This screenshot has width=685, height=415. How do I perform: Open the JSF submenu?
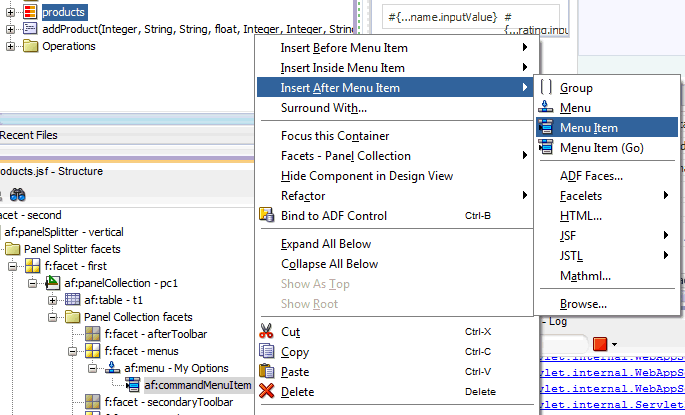pos(607,235)
